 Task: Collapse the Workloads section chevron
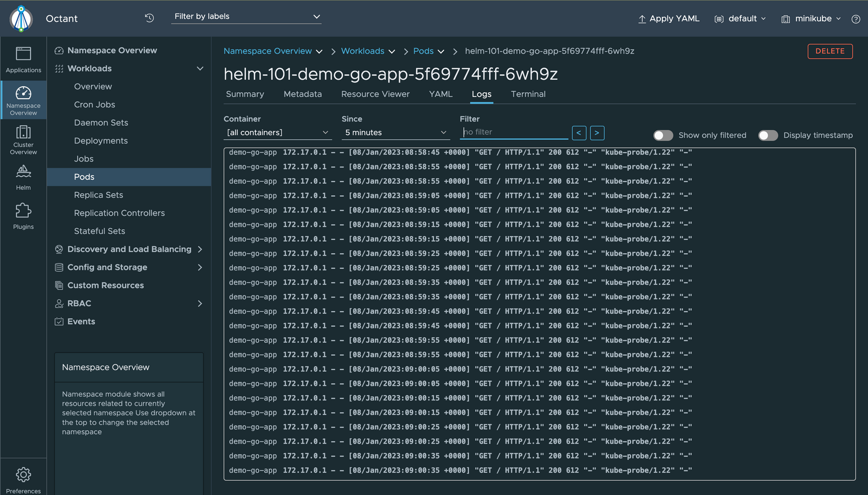click(200, 68)
